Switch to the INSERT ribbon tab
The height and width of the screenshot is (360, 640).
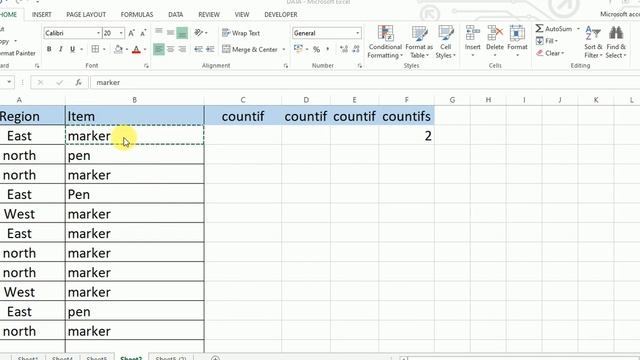(42, 14)
